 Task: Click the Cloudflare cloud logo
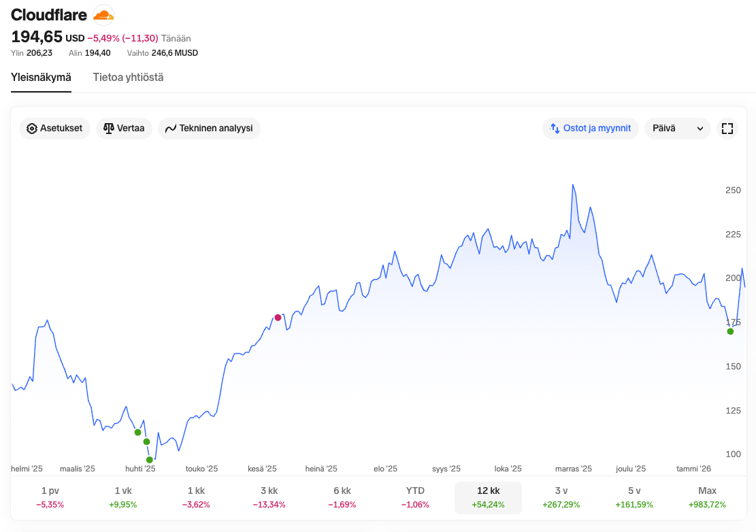pyautogui.click(x=103, y=15)
